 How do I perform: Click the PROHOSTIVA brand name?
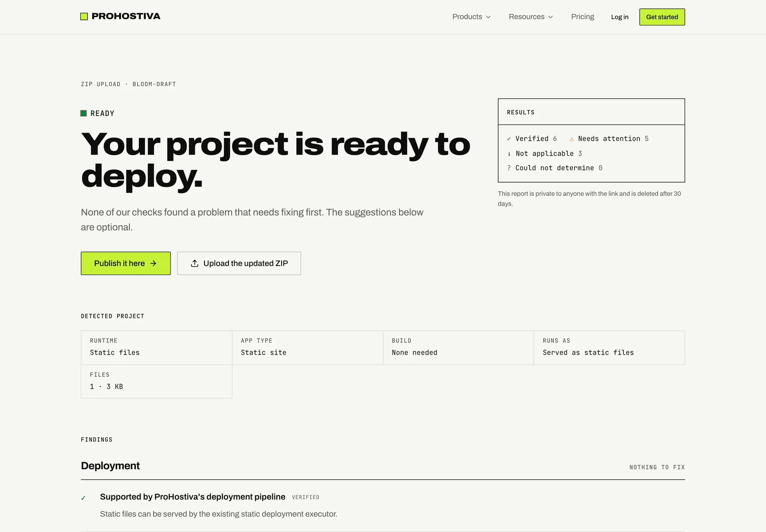tap(126, 16)
